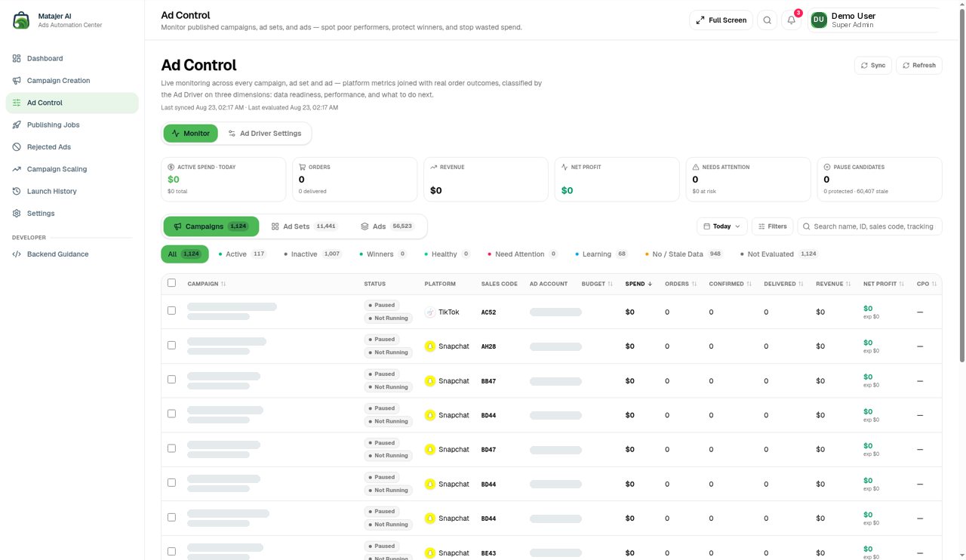Click the Matajer AI logo icon
Viewport: 966px width, 560px height.
(x=21, y=20)
